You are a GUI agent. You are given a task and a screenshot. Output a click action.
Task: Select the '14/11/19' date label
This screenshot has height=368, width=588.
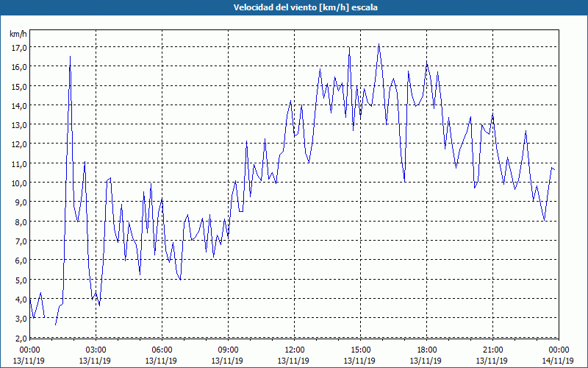[558, 361]
